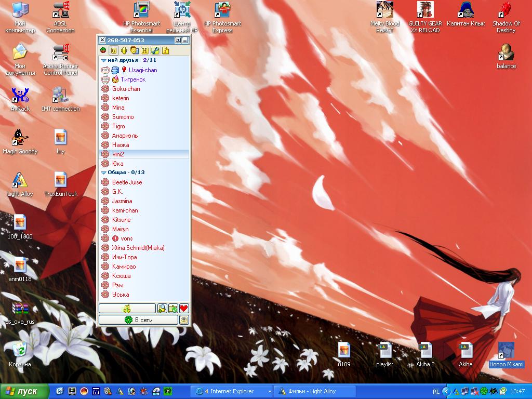Select contact Goku-chan

[x=144, y=89]
